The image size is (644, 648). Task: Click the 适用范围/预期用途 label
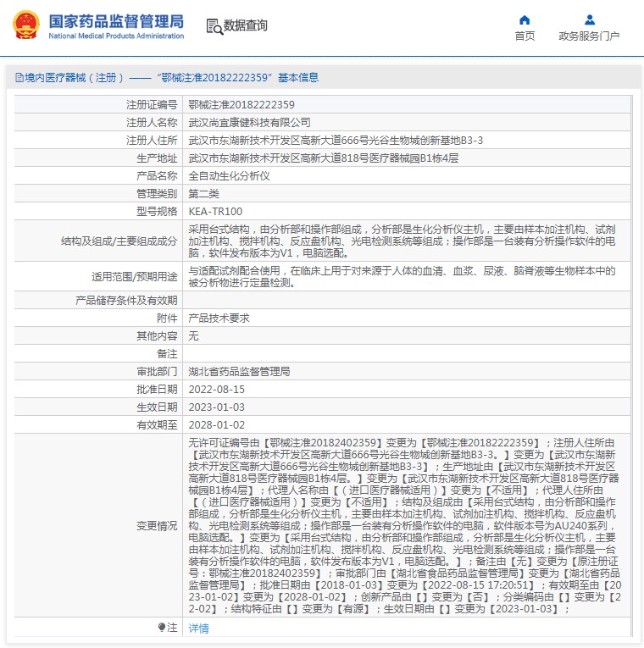[x=135, y=276]
